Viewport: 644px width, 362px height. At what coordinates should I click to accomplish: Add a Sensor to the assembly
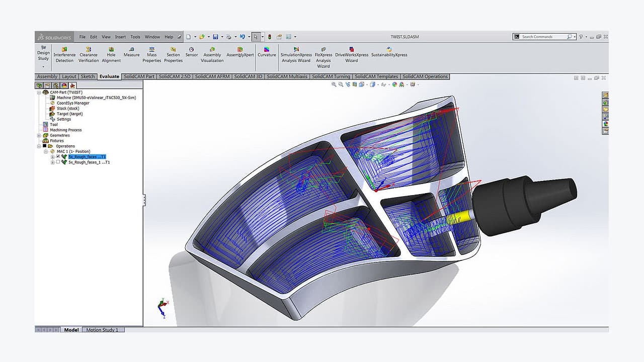pos(191,52)
